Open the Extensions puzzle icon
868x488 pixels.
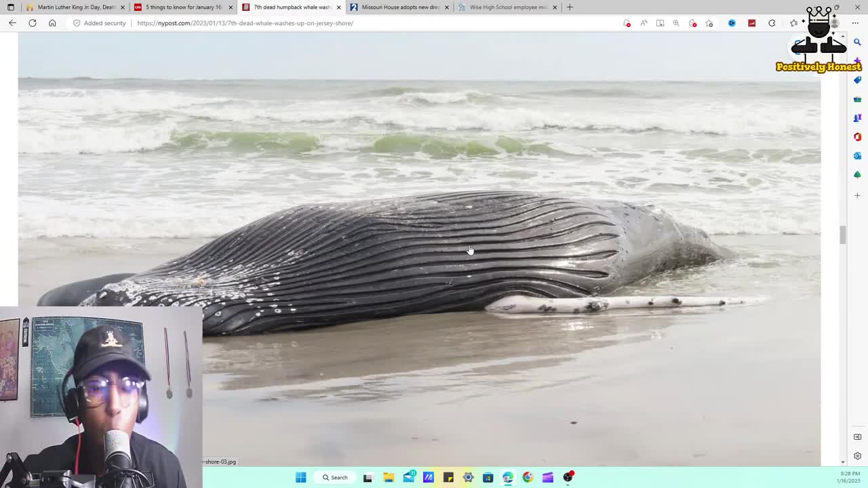pyautogui.click(x=772, y=23)
